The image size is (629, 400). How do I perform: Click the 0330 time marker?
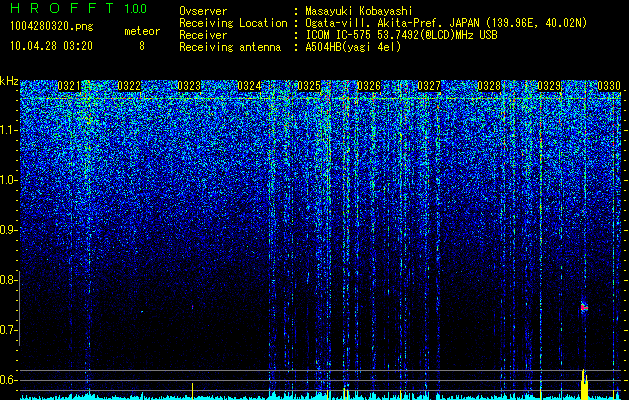click(x=609, y=86)
